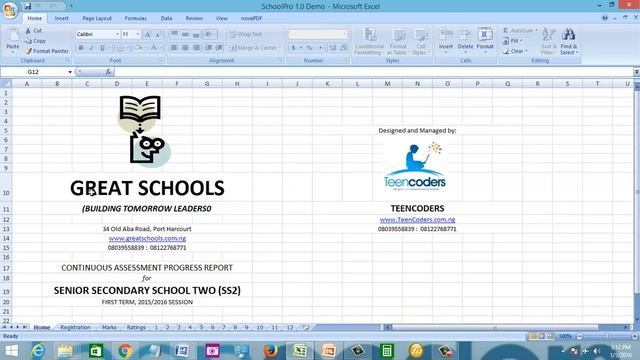
Task: Switch to the Formulas ribbon tab
Action: 136,18
